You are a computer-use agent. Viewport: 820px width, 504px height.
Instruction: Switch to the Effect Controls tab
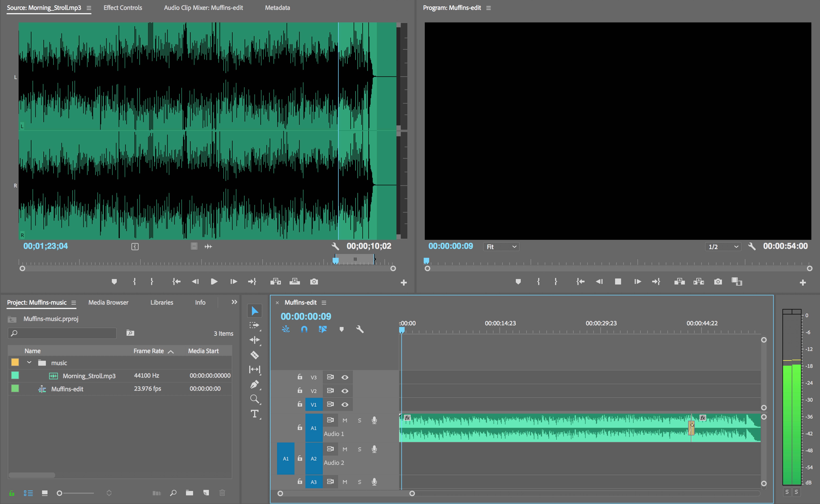[122, 8]
